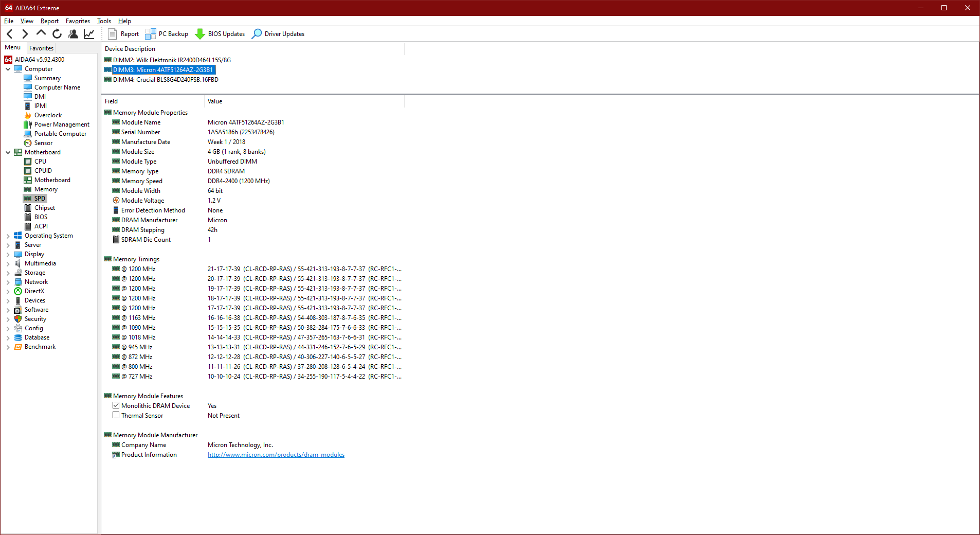Click the Config tree icon
Viewport: 980px width, 535px height.
18,328
